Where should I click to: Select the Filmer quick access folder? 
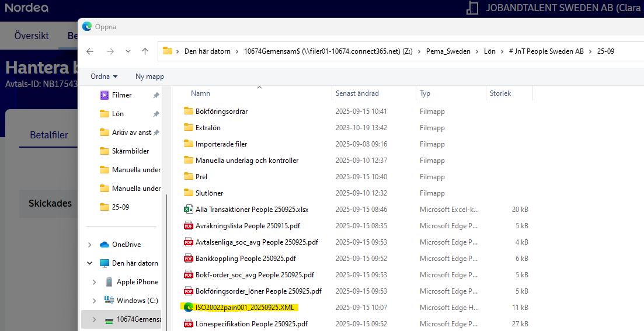click(121, 95)
